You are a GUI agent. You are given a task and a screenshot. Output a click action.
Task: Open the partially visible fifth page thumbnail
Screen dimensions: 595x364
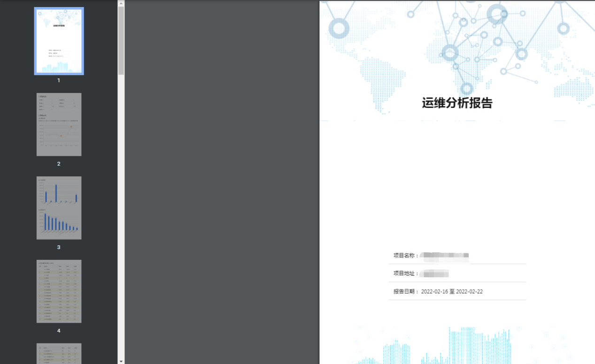click(x=59, y=354)
